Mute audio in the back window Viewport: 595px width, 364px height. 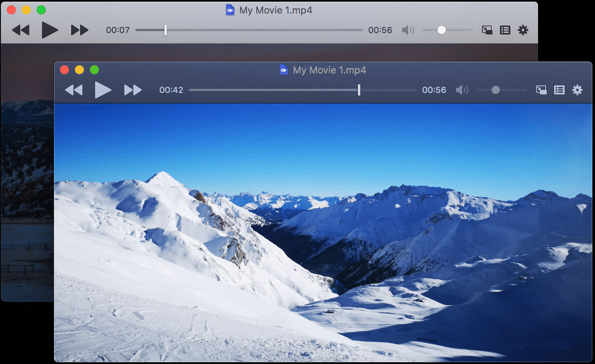point(408,30)
